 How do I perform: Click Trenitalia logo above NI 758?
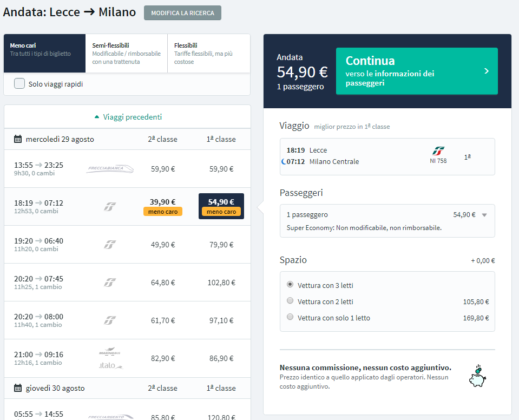[x=438, y=151]
